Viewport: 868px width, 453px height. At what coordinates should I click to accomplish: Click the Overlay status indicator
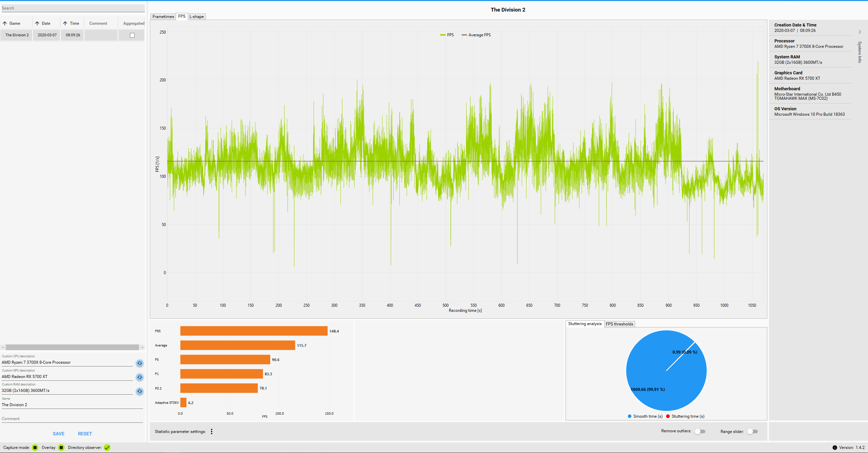pos(61,447)
